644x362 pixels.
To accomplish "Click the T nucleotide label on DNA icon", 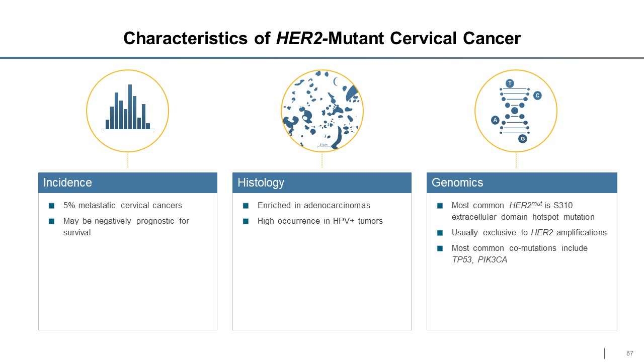I will pyautogui.click(x=510, y=83).
